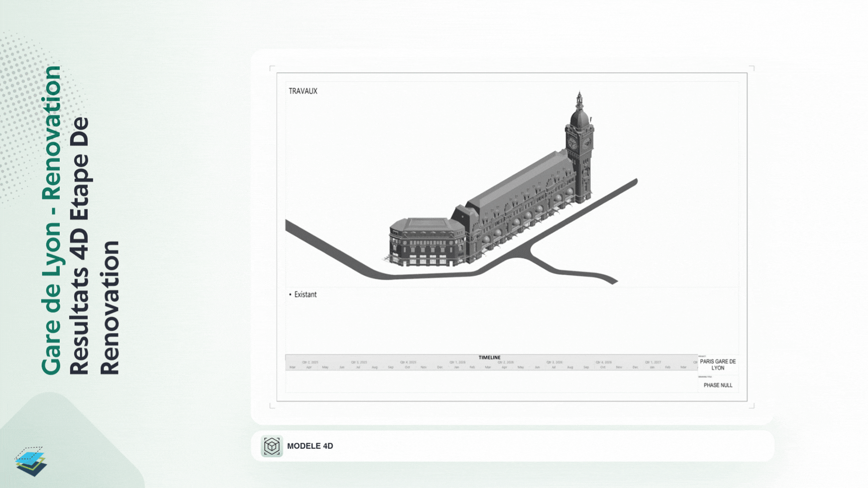Image resolution: width=868 pixels, height=488 pixels.
Task: Select Qtr 2, 2025 on the timeline
Action: [310, 362]
